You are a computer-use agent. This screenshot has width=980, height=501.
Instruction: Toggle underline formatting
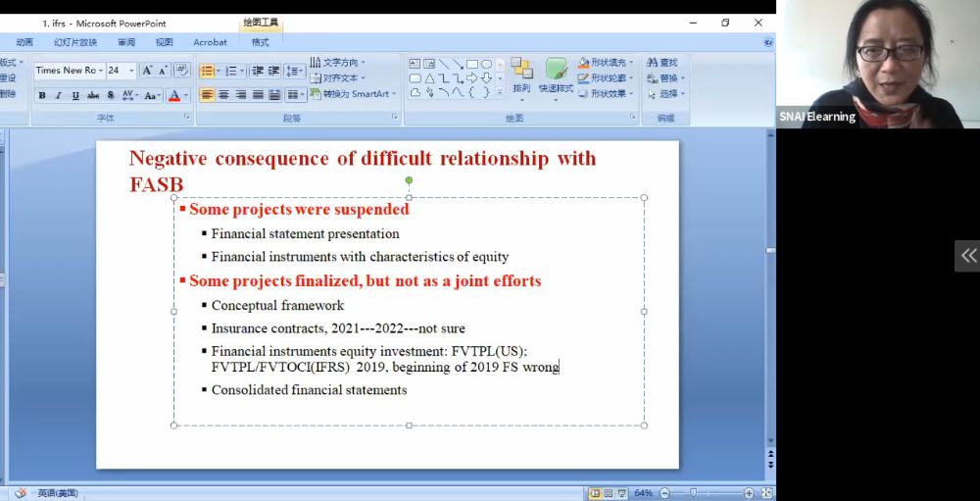(x=75, y=95)
